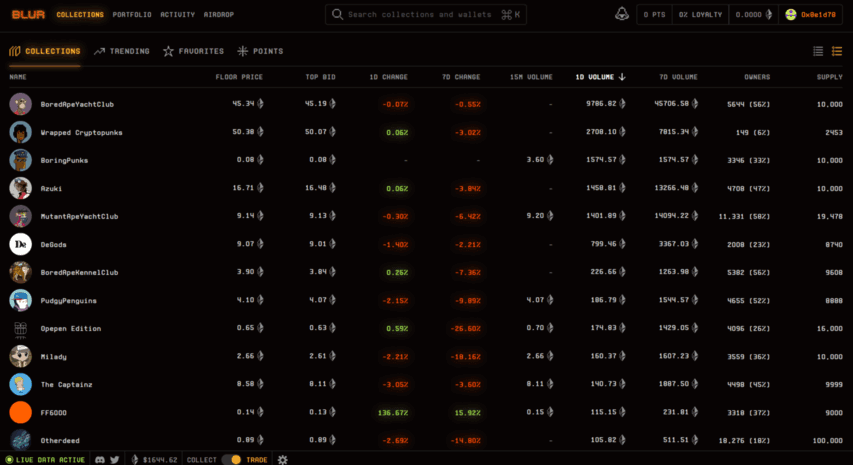
Task: Open Collections in top navigation
Action: [x=80, y=15]
